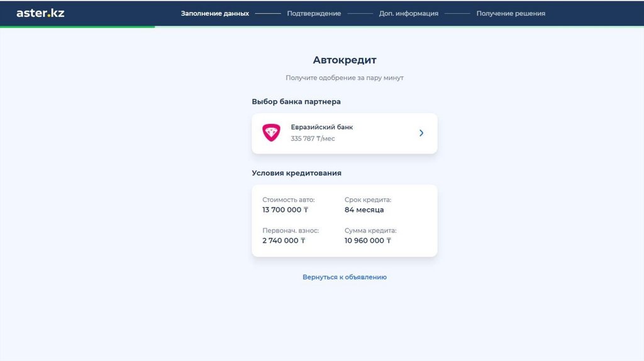Click the loan term value '84 месяца'

pos(364,210)
